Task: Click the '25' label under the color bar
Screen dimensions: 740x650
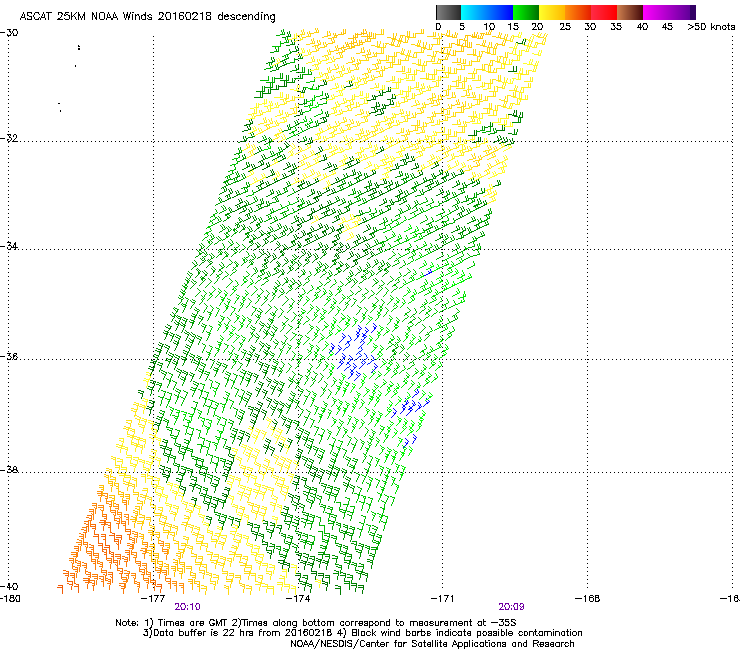Action: (565, 27)
